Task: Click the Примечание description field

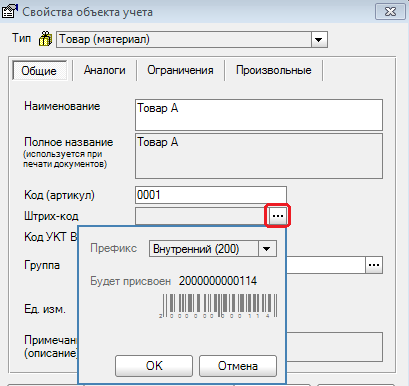Action: click(334, 347)
